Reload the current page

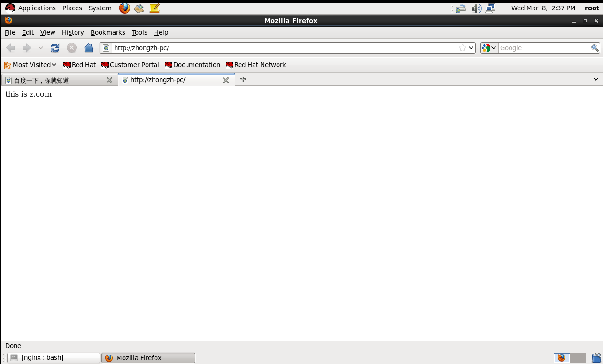tap(55, 48)
